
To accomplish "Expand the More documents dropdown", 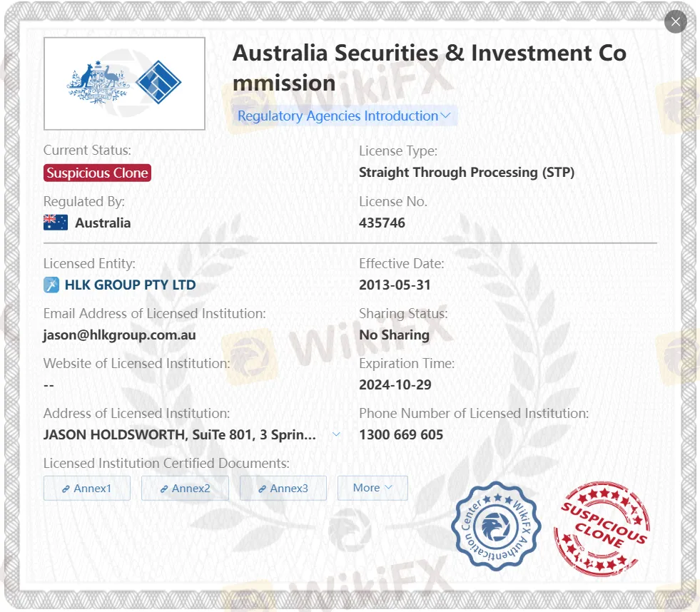I will tap(372, 488).
